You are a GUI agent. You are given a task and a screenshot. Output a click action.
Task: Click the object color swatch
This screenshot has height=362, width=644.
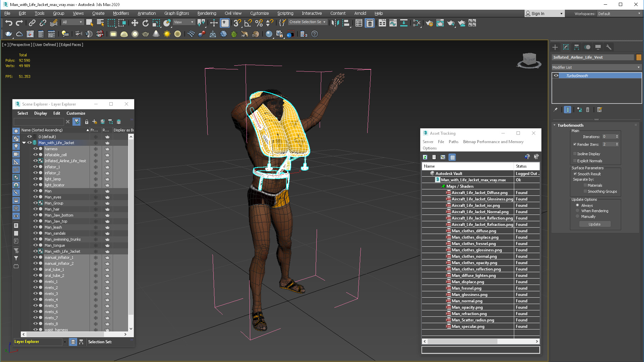[x=639, y=57]
